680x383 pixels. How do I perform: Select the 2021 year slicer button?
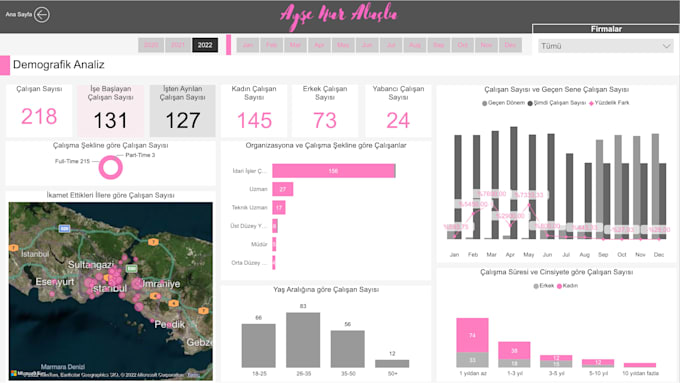point(178,45)
